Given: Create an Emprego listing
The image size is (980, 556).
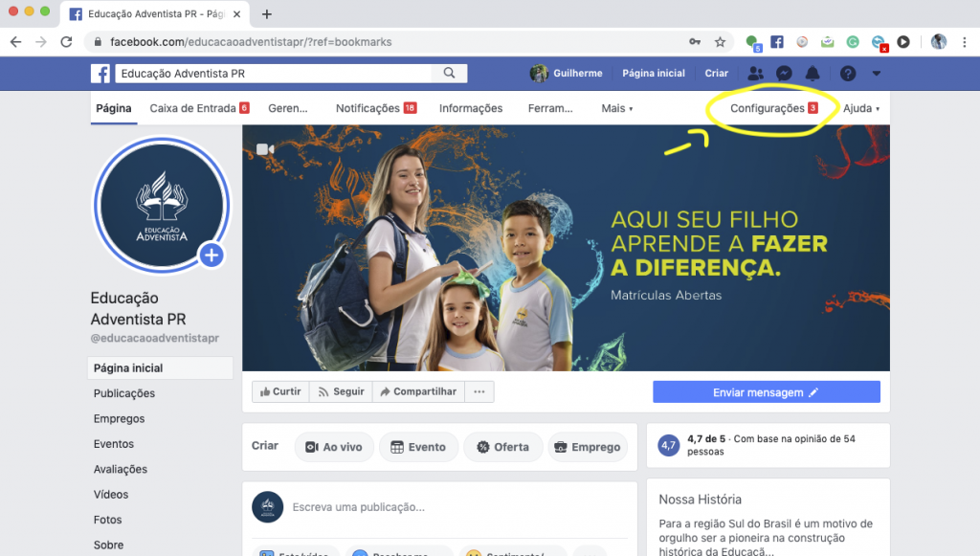Looking at the screenshot, I should pos(588,447).
